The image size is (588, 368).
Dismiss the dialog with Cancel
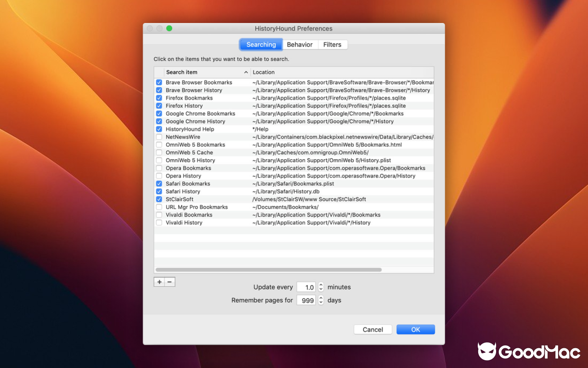pyautogui.click(x=373, y=329)
